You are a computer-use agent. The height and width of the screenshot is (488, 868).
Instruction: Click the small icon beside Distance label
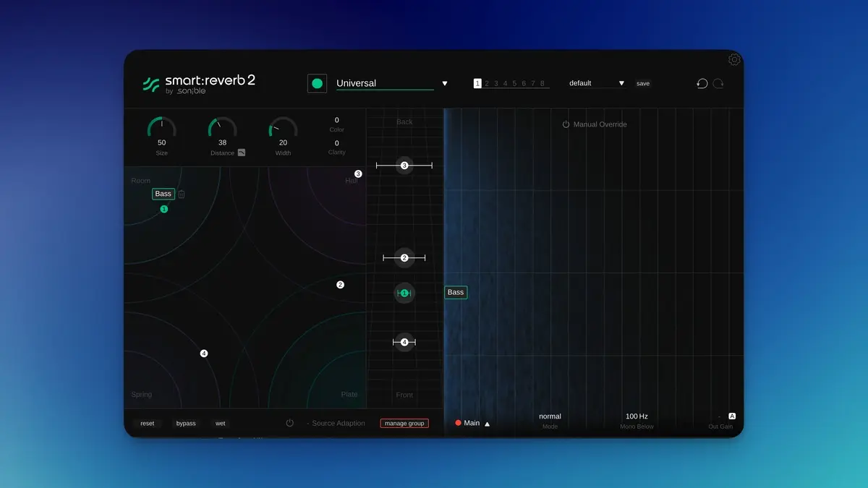[242, 153]
